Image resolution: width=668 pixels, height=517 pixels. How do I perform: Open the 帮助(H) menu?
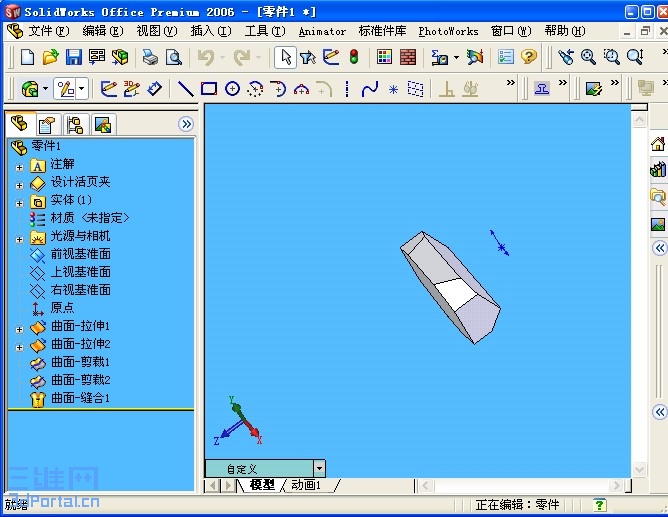(x=565, y=31)
